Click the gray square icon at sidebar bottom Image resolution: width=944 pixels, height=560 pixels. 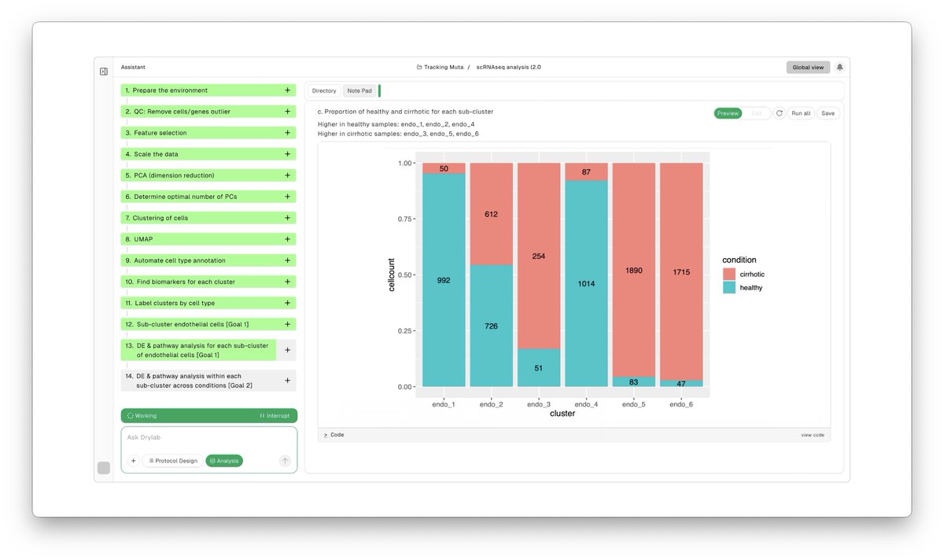(104, 468)
